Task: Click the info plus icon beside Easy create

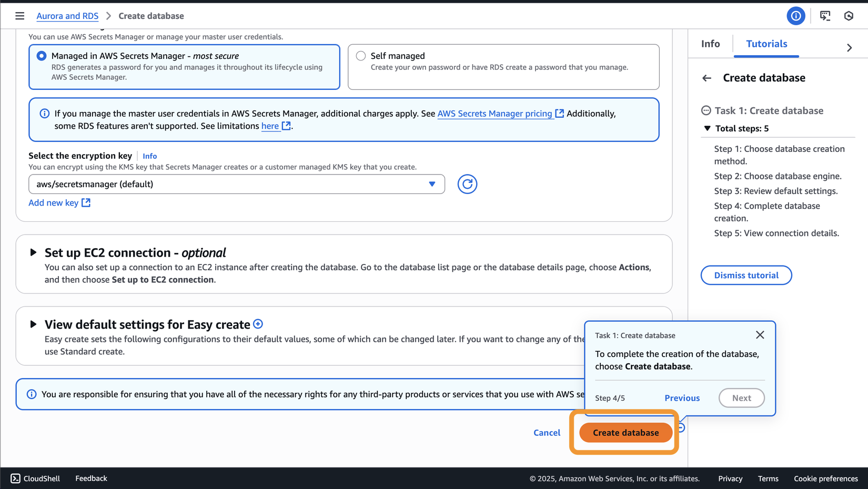Action: [x=258, y=324]
